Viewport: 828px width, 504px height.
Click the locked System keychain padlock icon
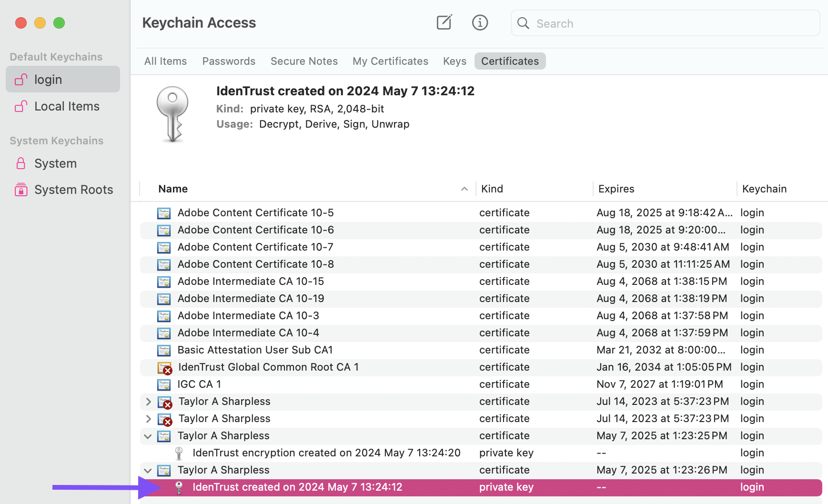click(21, 163)
